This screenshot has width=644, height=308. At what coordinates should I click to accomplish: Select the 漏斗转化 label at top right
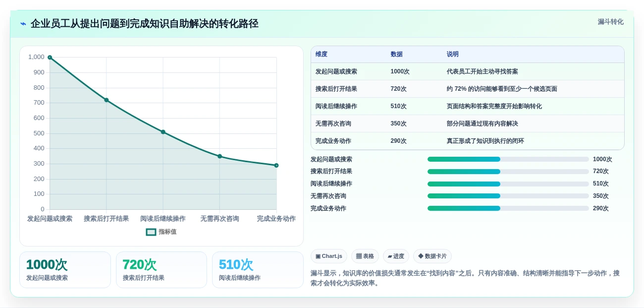[610, 22]
